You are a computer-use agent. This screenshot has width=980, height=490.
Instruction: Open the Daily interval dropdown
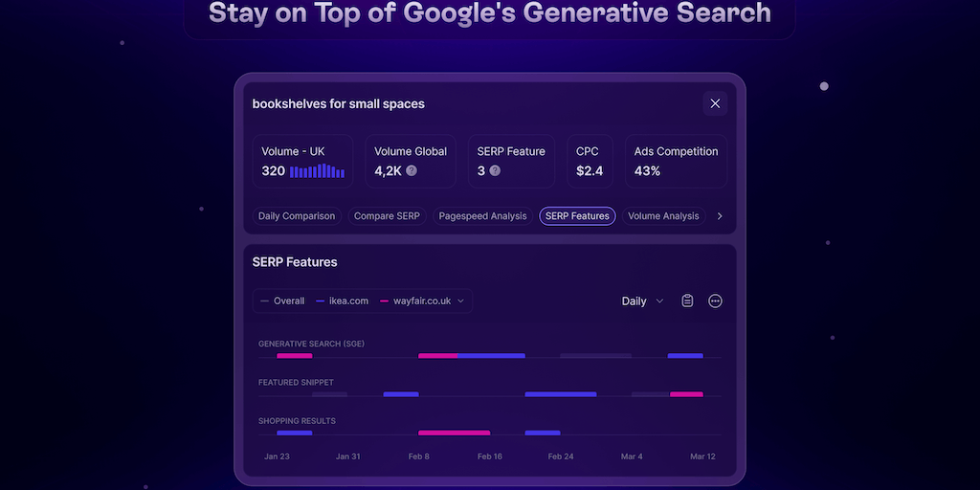(x=642, y=301)
